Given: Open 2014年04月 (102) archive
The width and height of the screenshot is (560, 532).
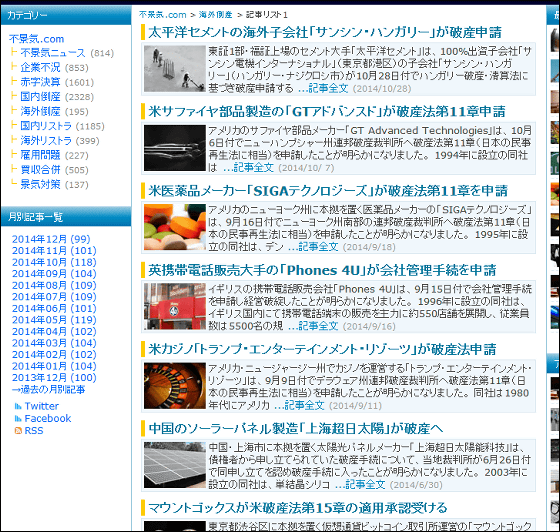Looking at the screenshot, I should (x=54, y=331).
